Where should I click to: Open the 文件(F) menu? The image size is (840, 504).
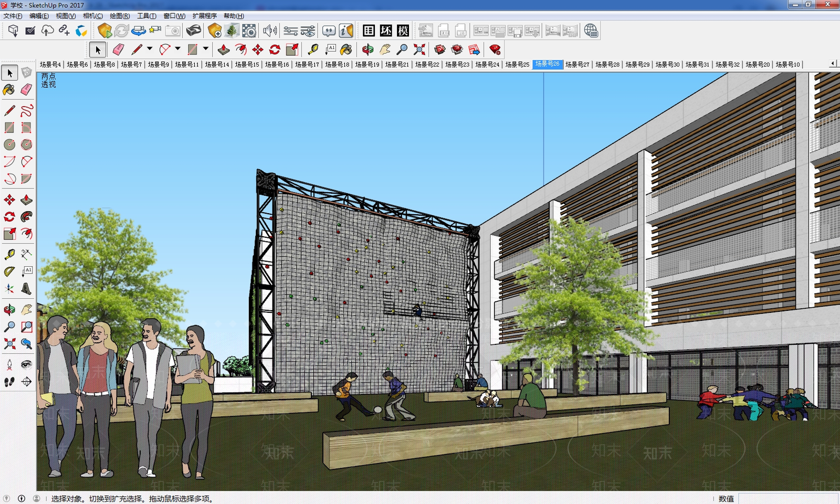13,16
